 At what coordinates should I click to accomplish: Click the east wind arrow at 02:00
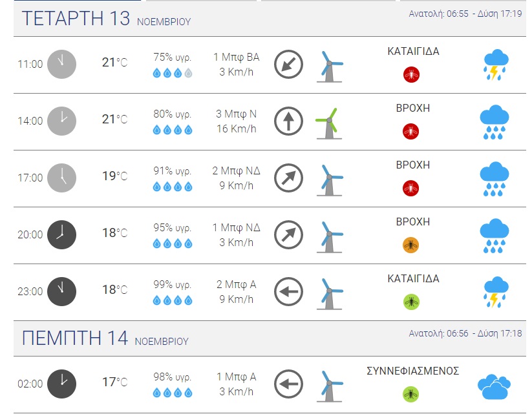[x=288, y=384]
